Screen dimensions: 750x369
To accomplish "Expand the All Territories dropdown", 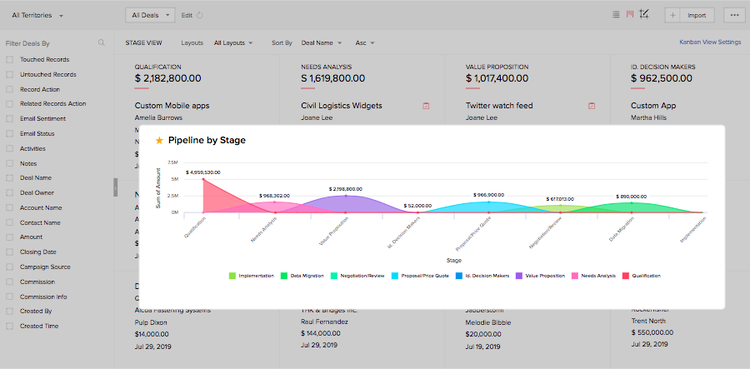I will 37,15.
